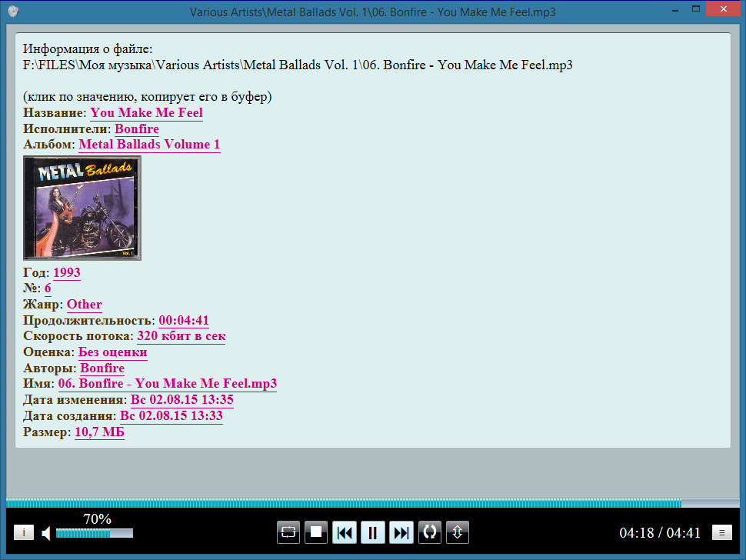The width and height of the screenshot is (746, 560).
Task: Maximize the player window
Action: 695,9
